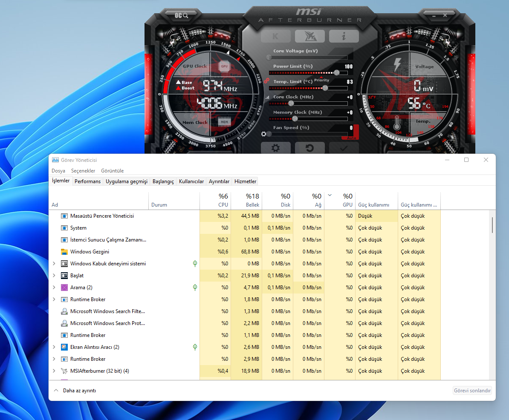
Task: Click the Durum column header
Action: click(174, 201)
